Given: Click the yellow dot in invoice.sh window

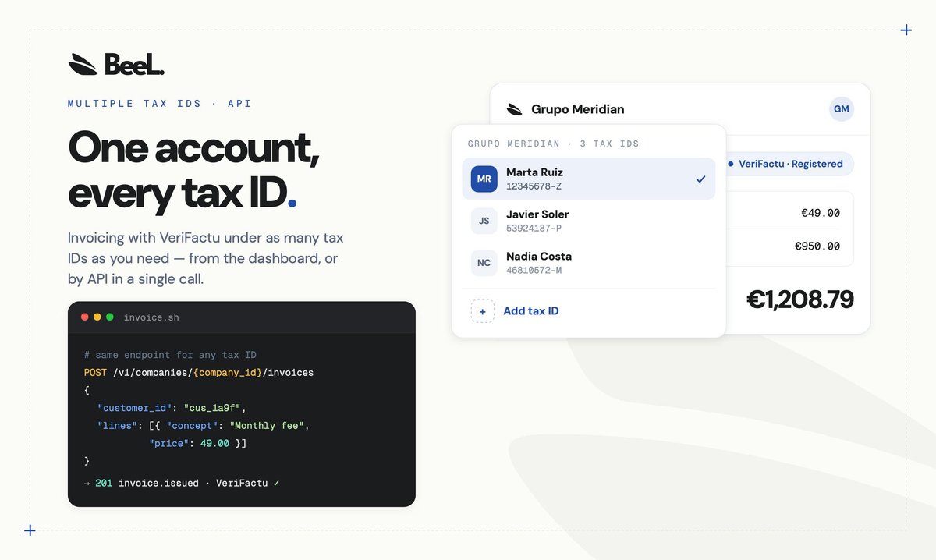Looking at the screenshot, I should click(x=97, y=317).
